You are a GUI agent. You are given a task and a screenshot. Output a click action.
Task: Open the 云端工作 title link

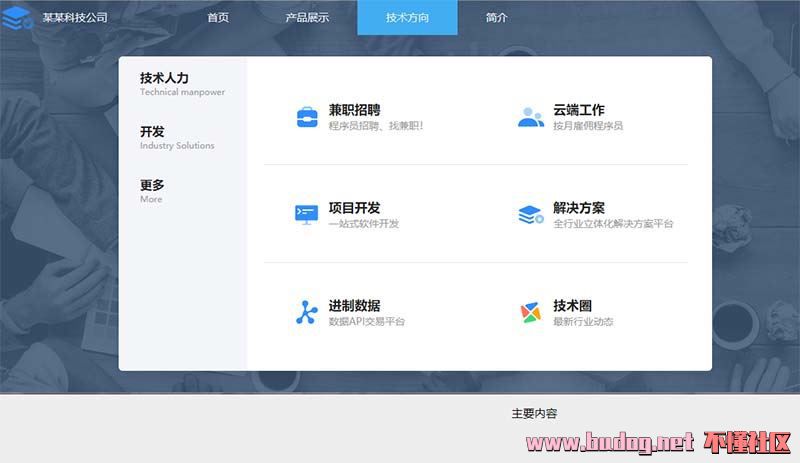(578, 110)
